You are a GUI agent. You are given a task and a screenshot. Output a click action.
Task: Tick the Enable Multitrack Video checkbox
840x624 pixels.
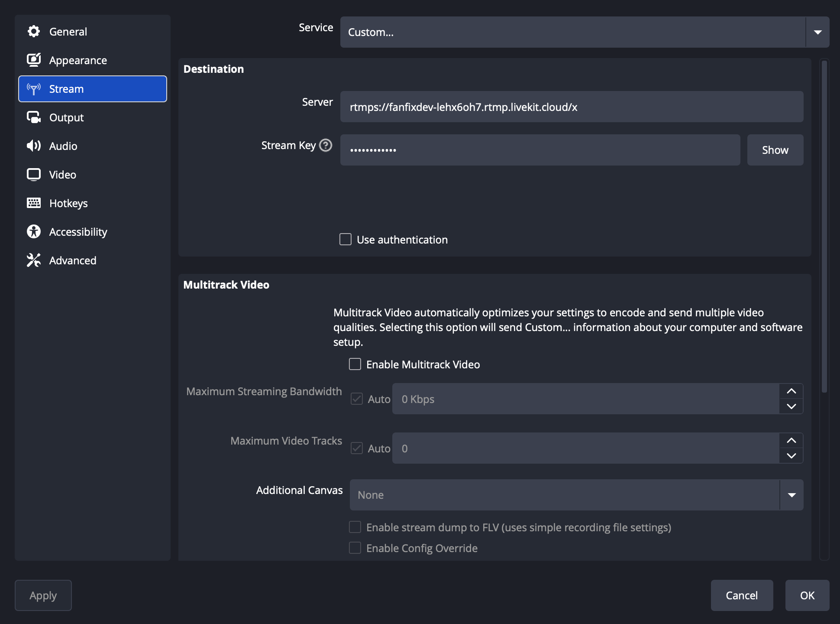click(x=355, y=364)
